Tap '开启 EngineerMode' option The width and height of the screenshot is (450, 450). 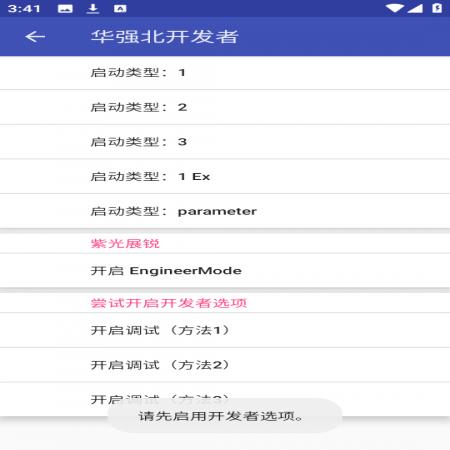225,271
